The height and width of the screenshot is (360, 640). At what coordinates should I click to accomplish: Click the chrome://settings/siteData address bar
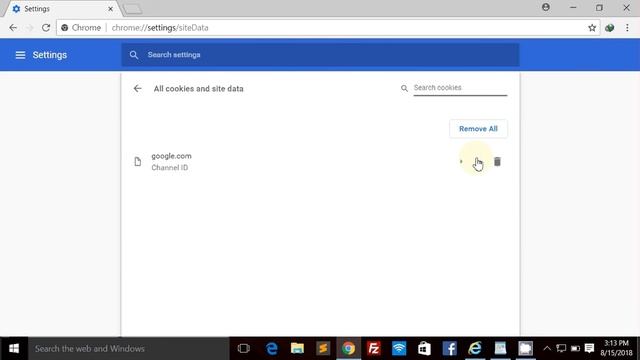(327, 28)
